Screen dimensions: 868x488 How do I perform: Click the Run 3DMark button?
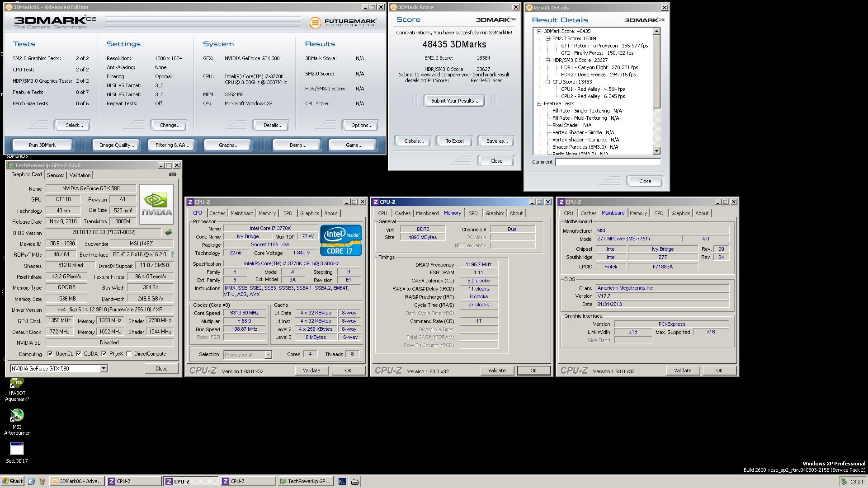[42, 145]
